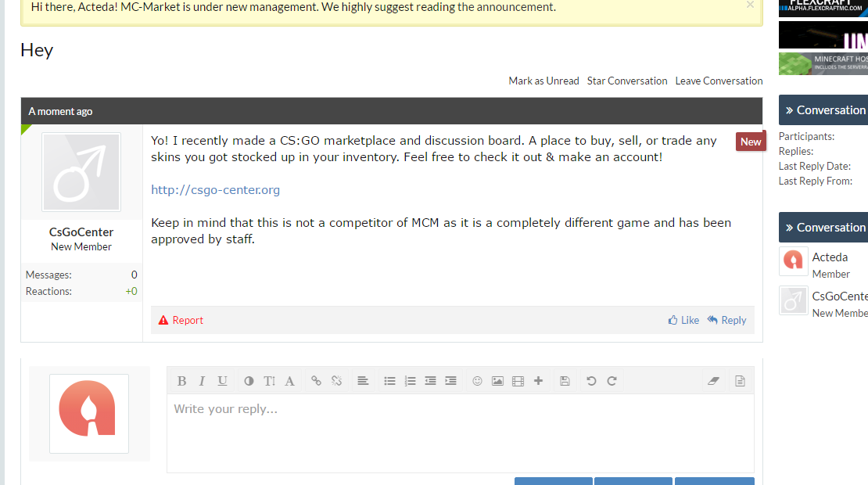Click Acteda's small avatar in sidebar
Image resolution: width=868 pixels, height=485 pixels.
coord(793,261)
